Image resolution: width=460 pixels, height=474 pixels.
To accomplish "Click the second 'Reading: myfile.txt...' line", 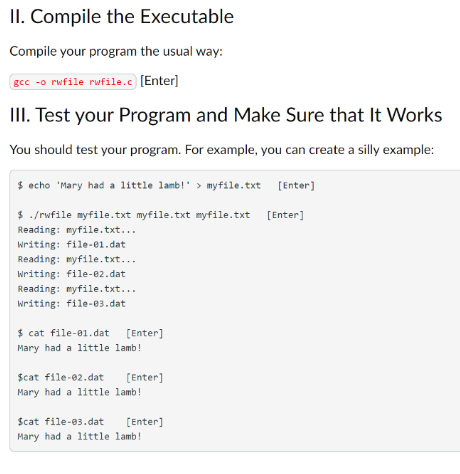I will pos(77,259).
